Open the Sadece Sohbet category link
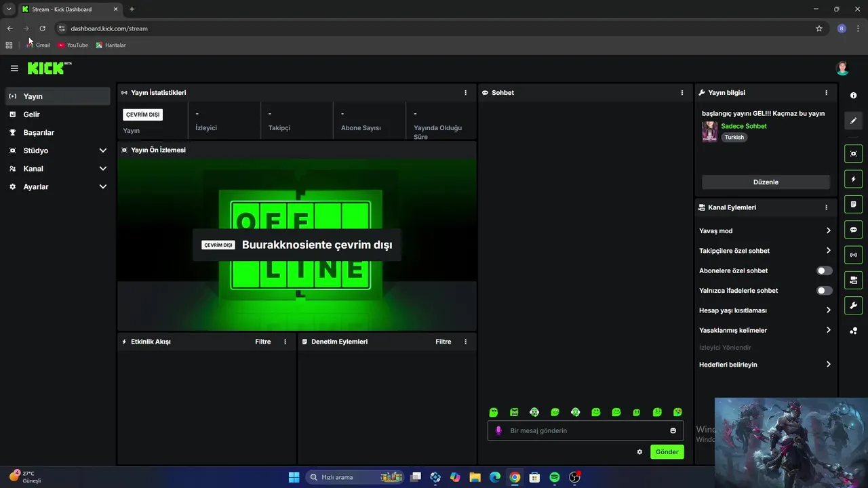The image size is (868, 488). pos(744,126)
